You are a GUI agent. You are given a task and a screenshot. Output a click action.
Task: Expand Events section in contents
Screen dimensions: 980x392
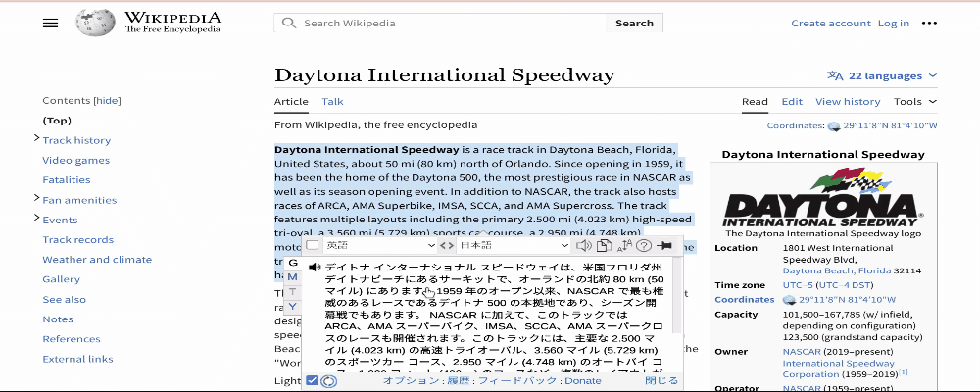click(37, 219)
